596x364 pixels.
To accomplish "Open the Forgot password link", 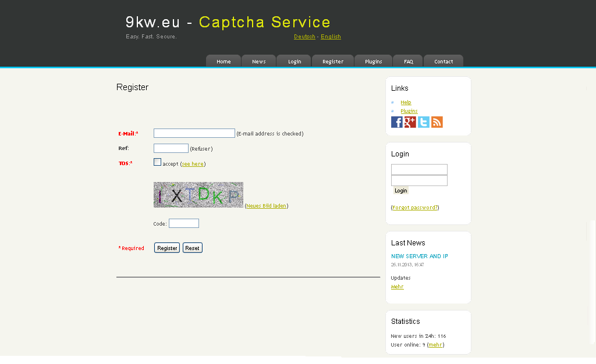I will (x=414, y=207).
